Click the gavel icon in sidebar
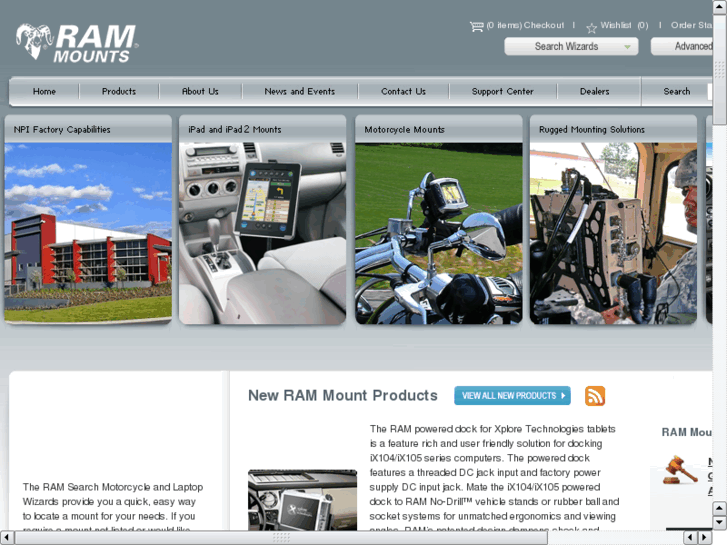Screen dimensions: 727x545 coord(680,470)
